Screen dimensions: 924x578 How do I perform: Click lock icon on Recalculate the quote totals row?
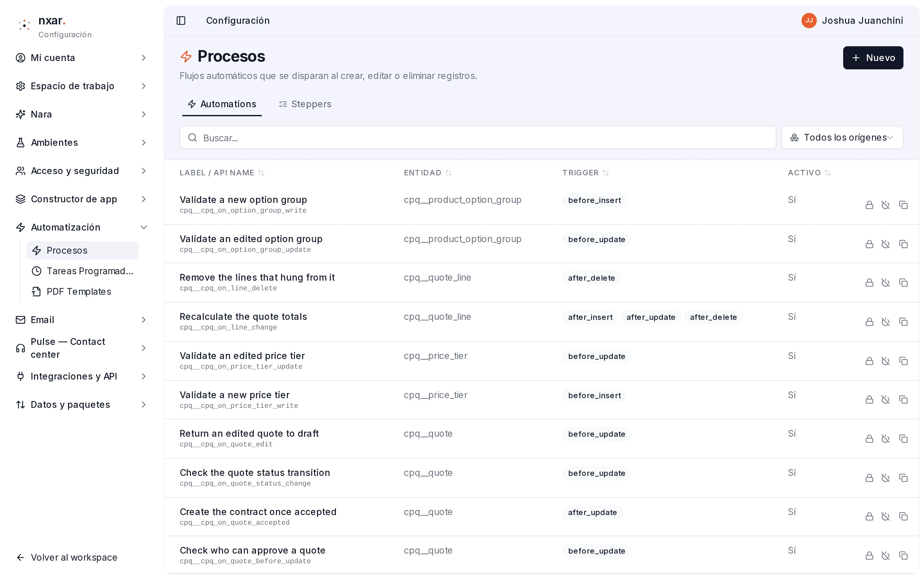(x=869, y=322)
